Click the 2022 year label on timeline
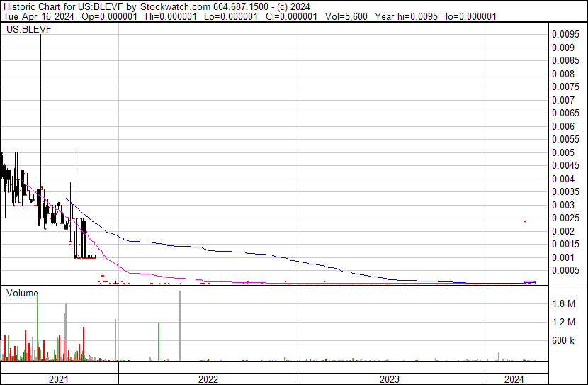Viewport: 588px width, 385px height. tap(208, 379)
